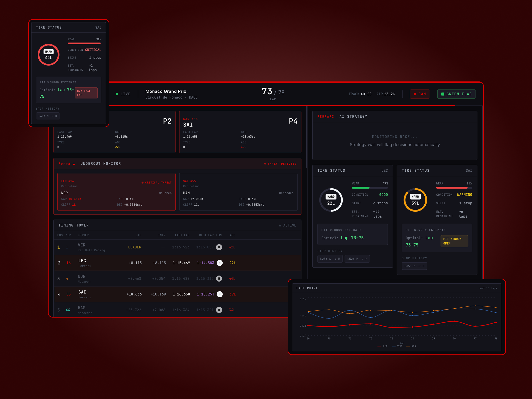Click the P2 position label on driver card
Image resolution: width=532 pixels, height=399 pixels.
(167, 121)
